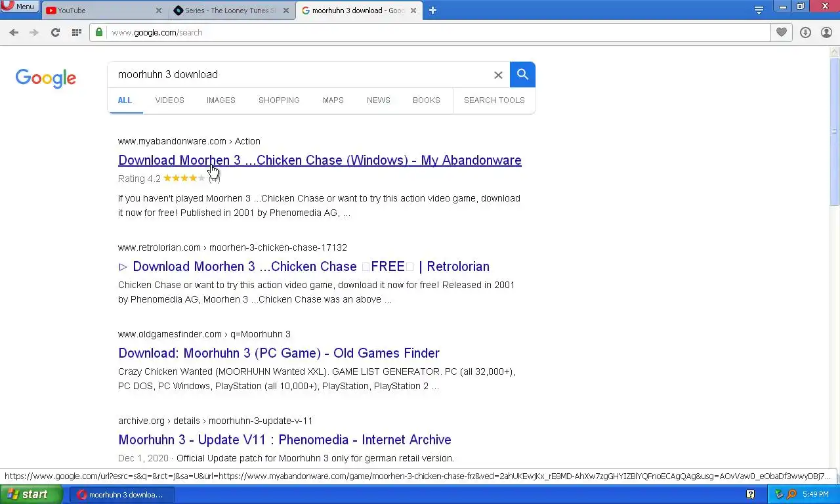Go back with the back arrow
The image size is (840, 504).
[14, 32]
